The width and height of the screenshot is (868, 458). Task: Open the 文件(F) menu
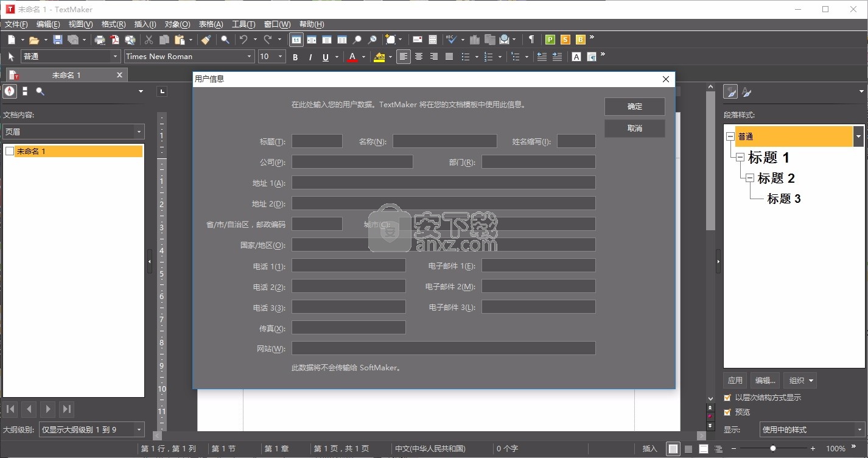coord(16,24)
